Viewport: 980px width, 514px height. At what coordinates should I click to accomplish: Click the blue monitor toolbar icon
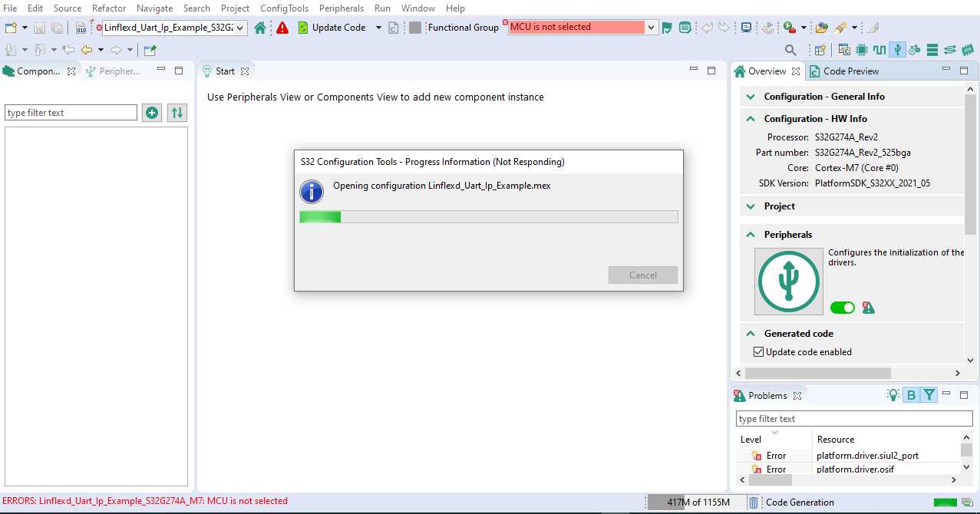point(746,28)
